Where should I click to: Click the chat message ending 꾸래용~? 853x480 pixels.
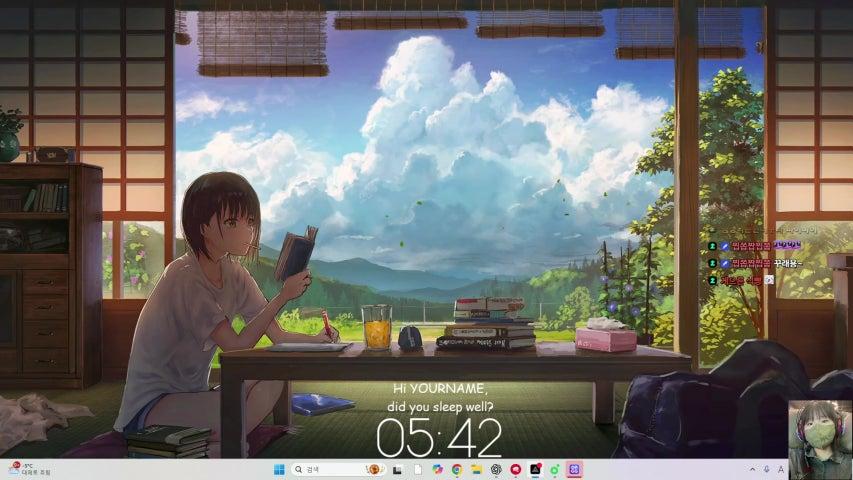(756, 263)
